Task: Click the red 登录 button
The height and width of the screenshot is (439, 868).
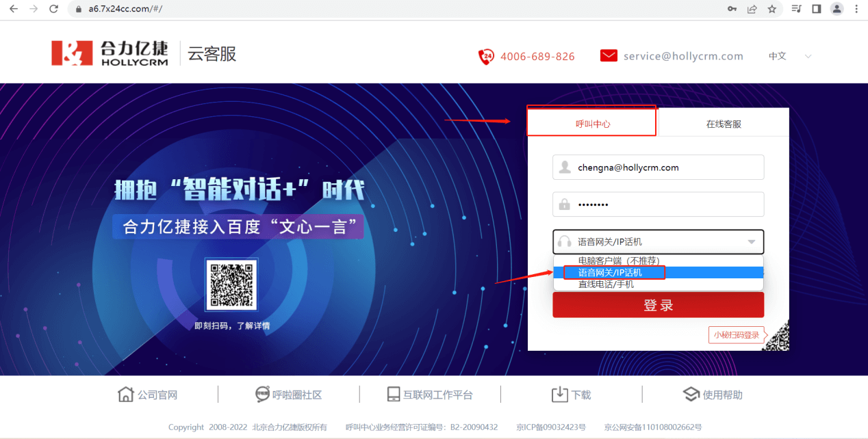Action: (x=658, y=305)
